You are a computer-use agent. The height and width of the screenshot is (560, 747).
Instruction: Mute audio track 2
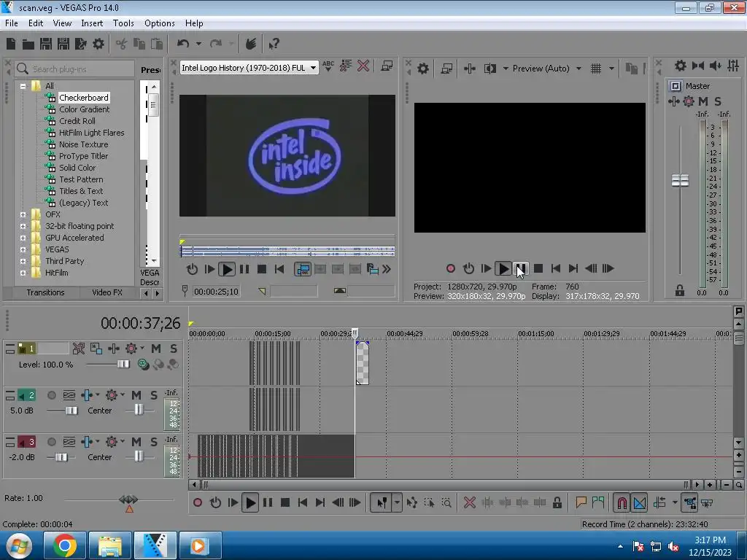[136, 395]
